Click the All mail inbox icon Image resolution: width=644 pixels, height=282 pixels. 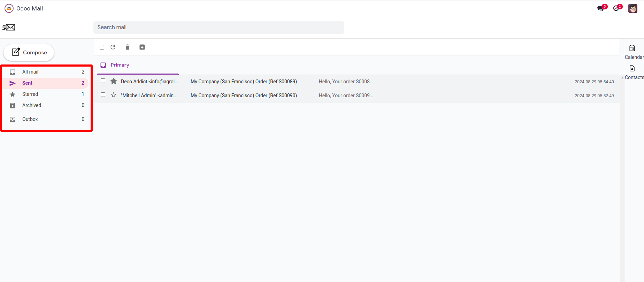coord(13,72)
